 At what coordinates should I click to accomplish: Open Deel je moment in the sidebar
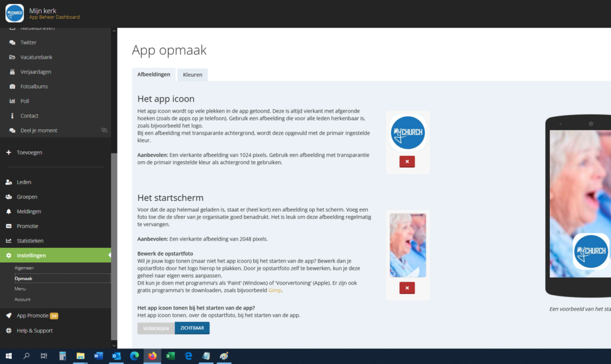tap(39, 130)
